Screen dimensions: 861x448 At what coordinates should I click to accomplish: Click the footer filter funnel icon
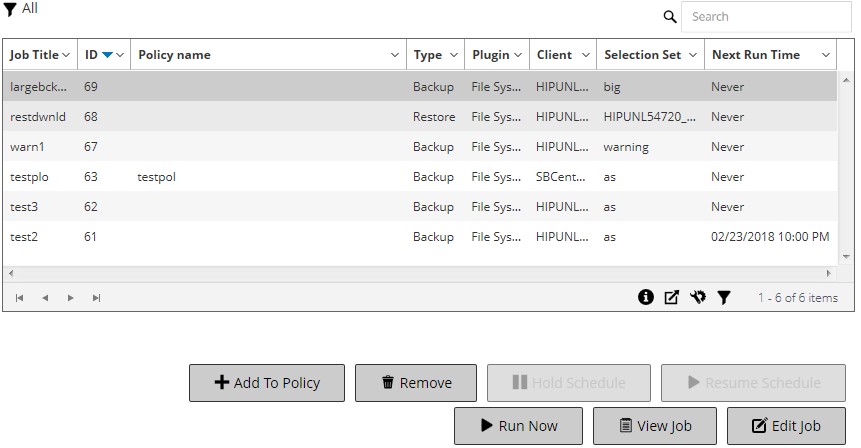pos(723,297)
